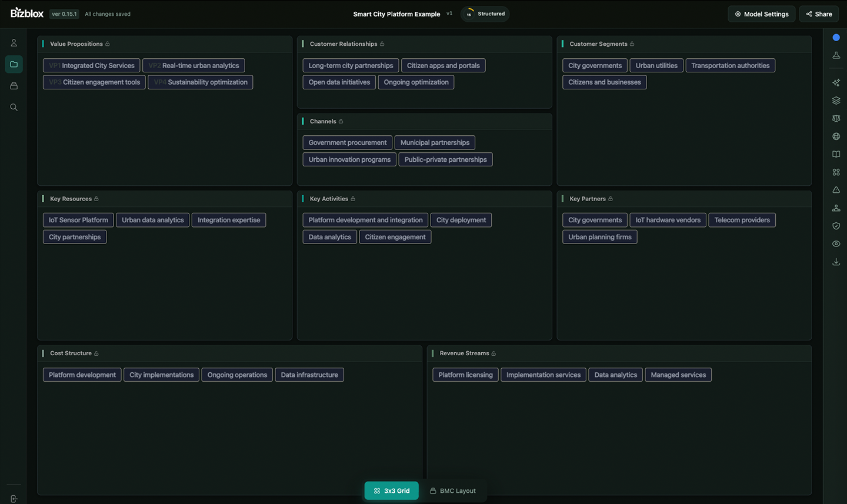Open the search panel
The height and width of the screenshot is (504, 847).
14,107
